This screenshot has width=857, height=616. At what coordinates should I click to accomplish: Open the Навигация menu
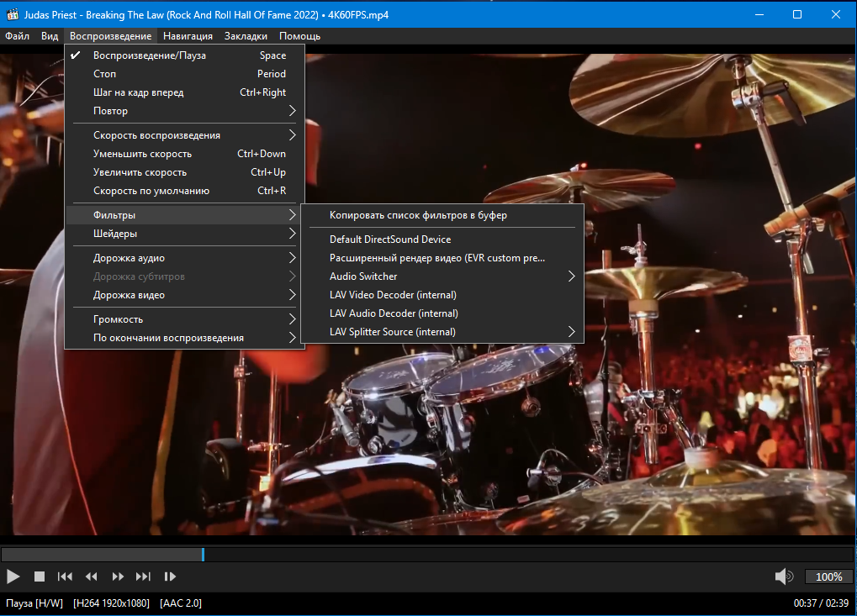(x=188, y=36)
